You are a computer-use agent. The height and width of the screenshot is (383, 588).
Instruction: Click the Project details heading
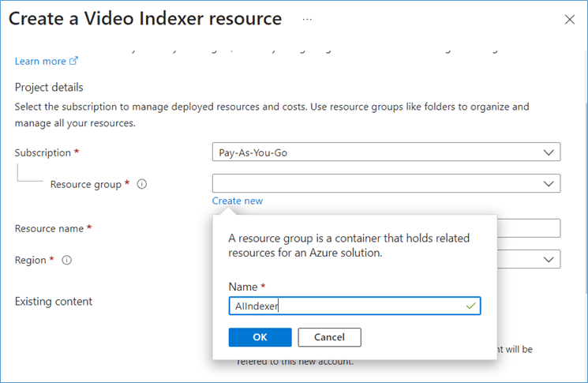pyautogui.click(x=49, y=88)
